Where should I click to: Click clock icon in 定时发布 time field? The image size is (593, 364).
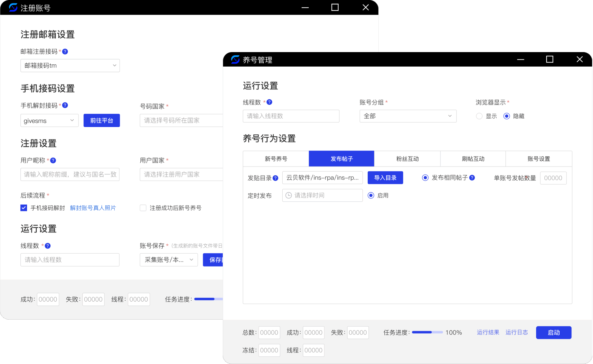(x=289, y=196)
